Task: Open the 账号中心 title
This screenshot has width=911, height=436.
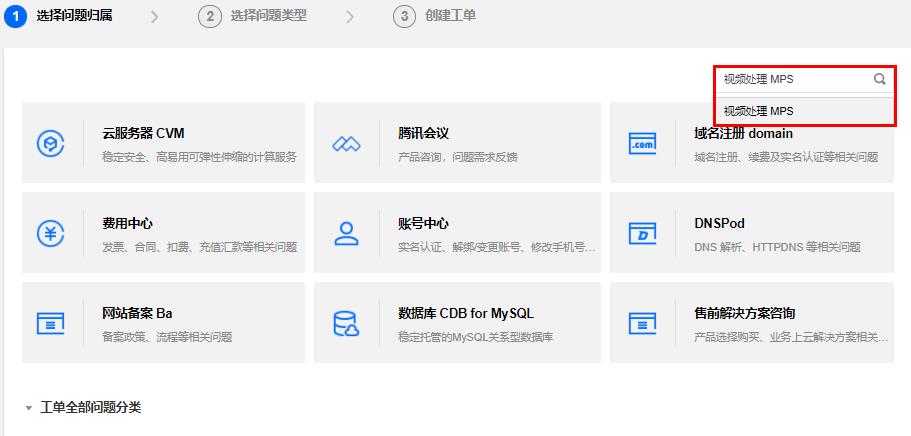Action: (x=424, y=223)
